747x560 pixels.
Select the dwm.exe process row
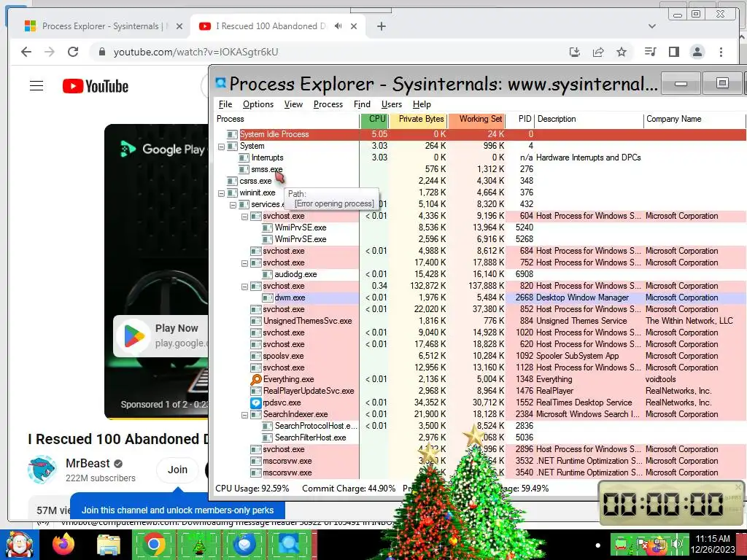[480, 297]
